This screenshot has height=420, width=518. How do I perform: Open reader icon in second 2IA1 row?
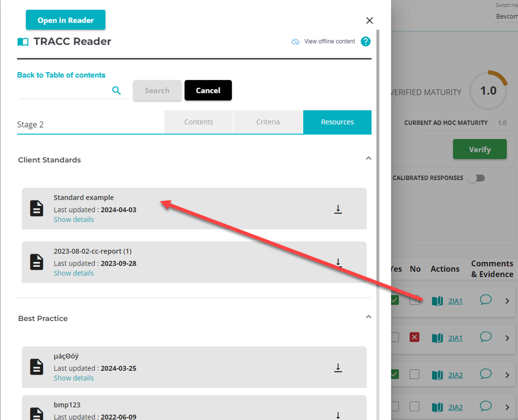[x=437, y=338]
